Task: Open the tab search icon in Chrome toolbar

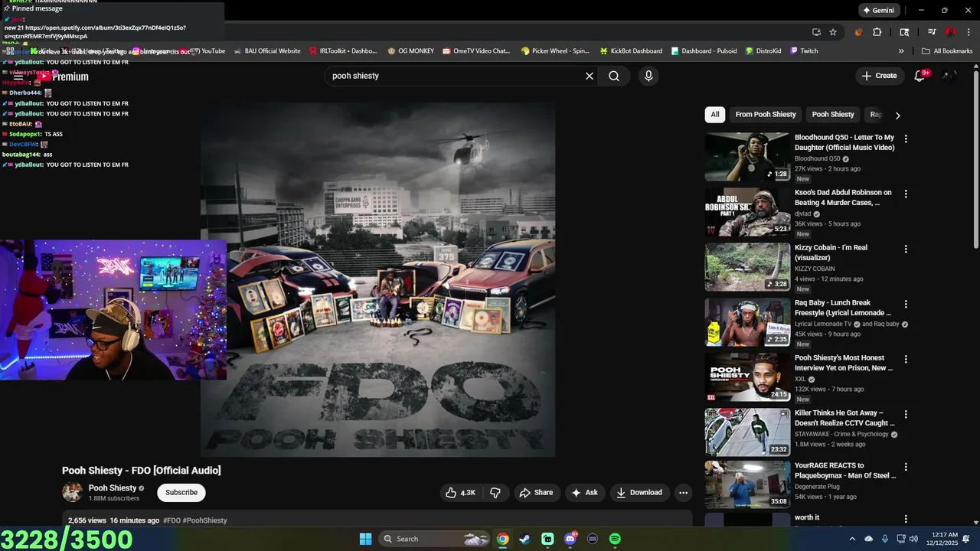Action: point(904,32)
